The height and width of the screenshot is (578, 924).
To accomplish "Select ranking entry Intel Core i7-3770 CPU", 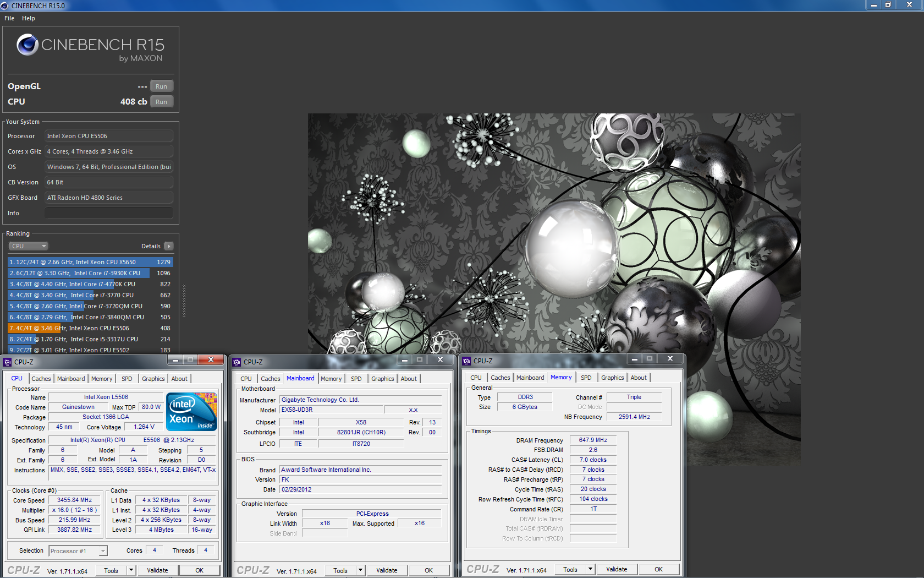I will point(90,295).
